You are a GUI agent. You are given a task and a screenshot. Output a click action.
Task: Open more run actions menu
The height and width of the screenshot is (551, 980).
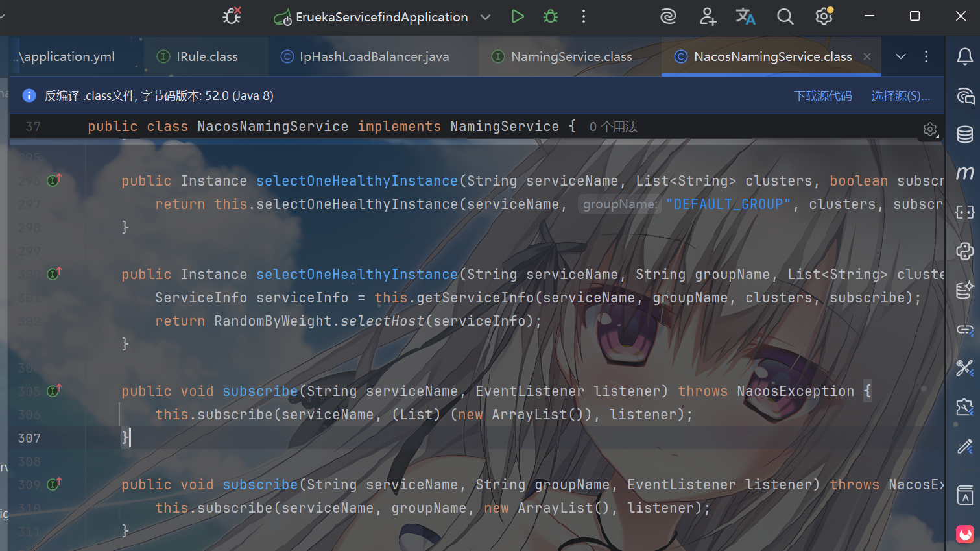click(584, 17)
